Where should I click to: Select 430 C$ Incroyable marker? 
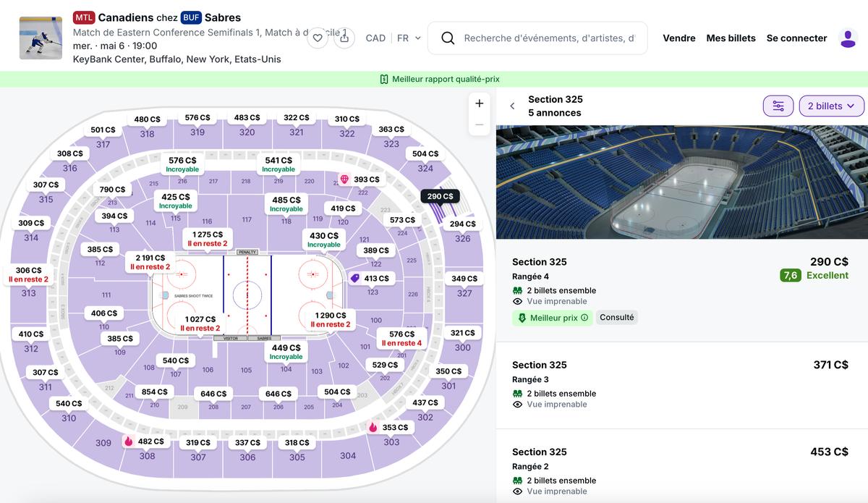[323, 240]
